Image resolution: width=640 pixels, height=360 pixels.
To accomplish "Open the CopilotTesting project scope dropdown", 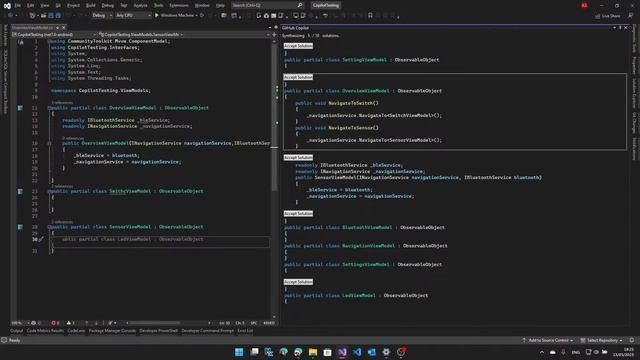I will pos(54,35).
